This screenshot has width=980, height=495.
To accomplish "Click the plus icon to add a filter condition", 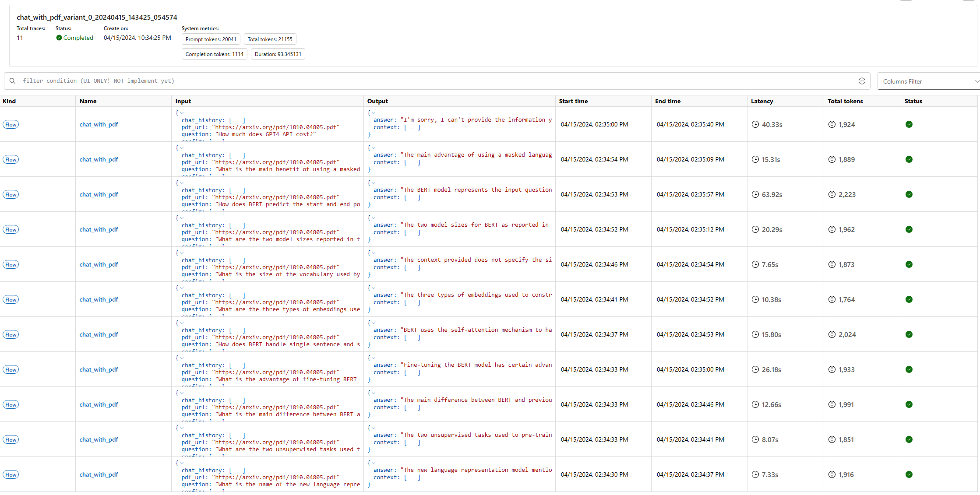I will coord(862,81).
